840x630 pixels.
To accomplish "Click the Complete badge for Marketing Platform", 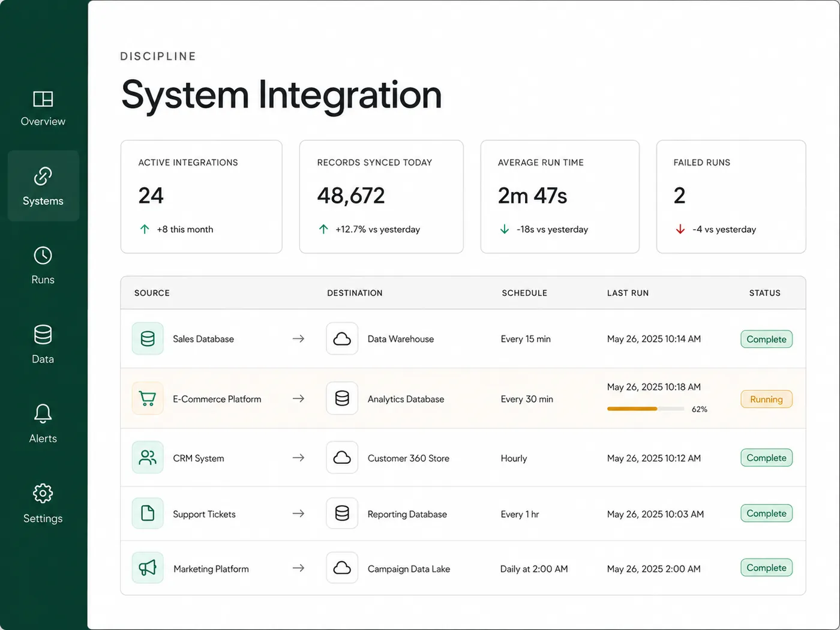I will point(766,568).
